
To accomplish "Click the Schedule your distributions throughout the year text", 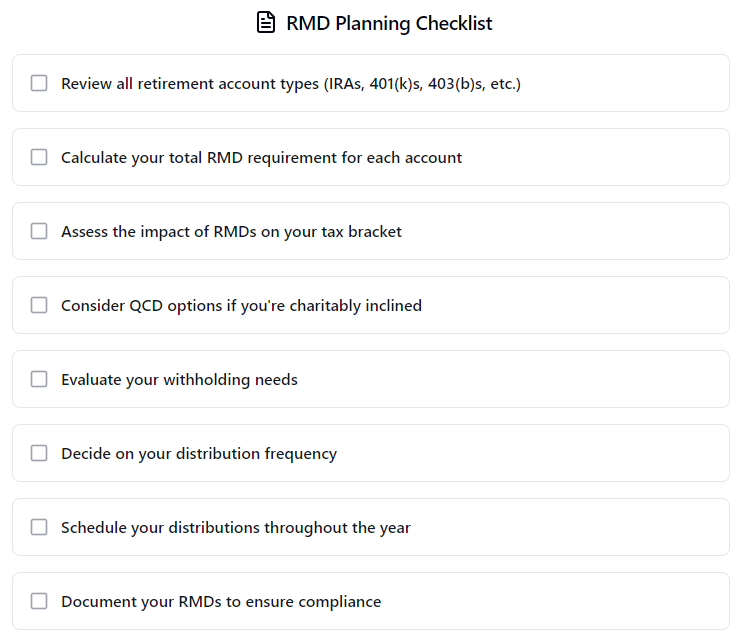I will (235, 527).
